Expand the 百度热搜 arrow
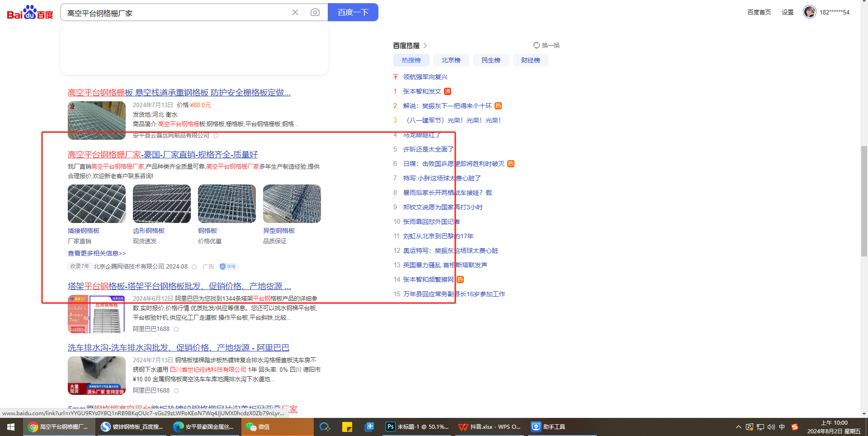Screen dimensions: 868x436 [x=425, y=46]
